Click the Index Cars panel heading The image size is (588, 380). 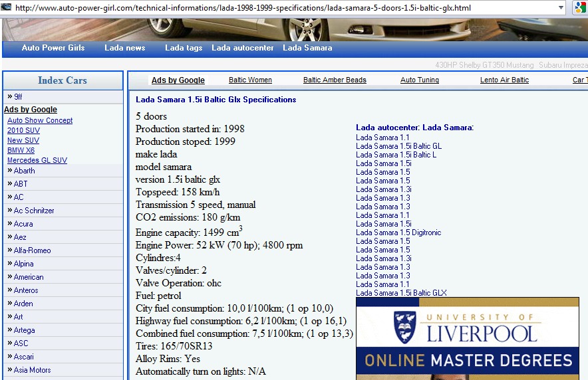(x=63, y=80)
